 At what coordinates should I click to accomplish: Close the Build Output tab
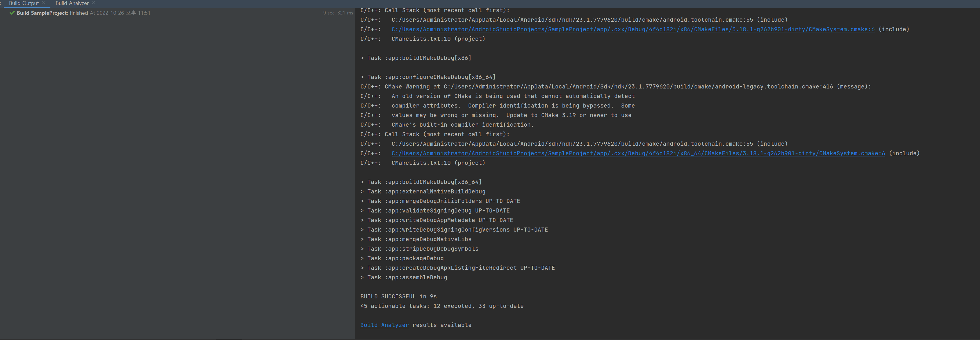pos(44,3)
